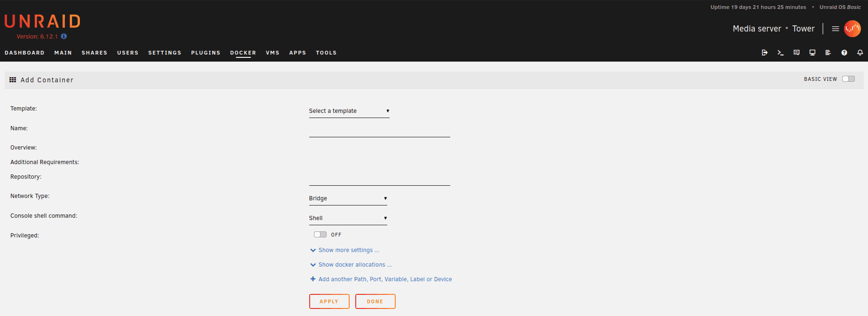Open the Network Type dropdown set to Bridge
The image size is (868, 316).
[x=348, y=198]
